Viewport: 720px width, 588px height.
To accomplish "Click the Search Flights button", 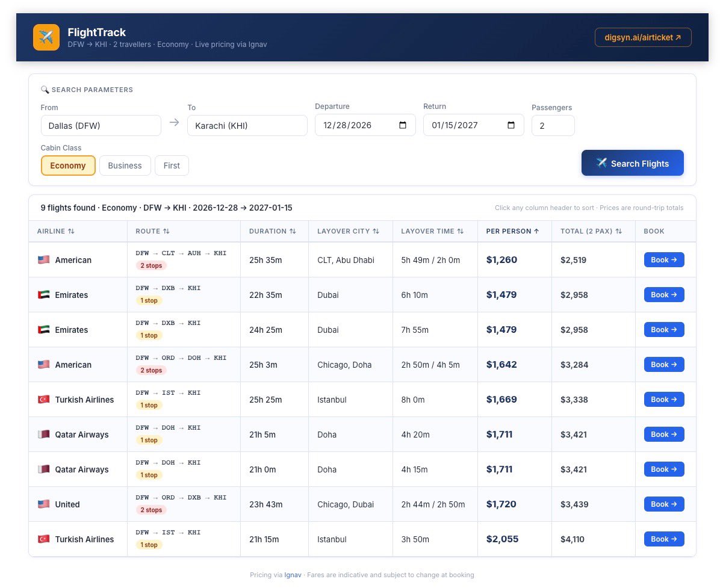I will pos(632,163).
